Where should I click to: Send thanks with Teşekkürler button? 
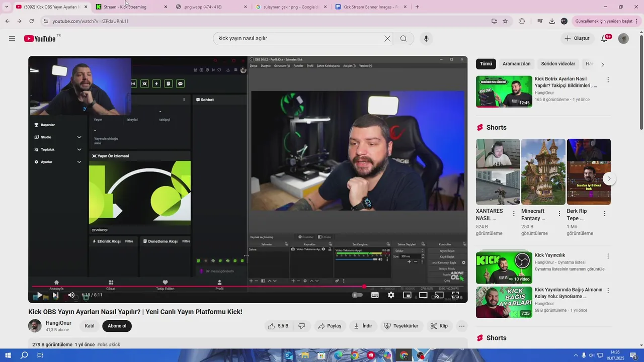(x=401, y=326)
